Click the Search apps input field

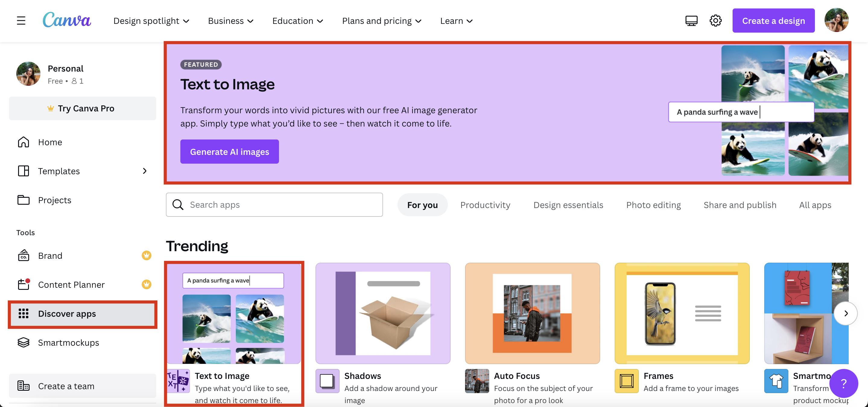(x=274, y=205)
